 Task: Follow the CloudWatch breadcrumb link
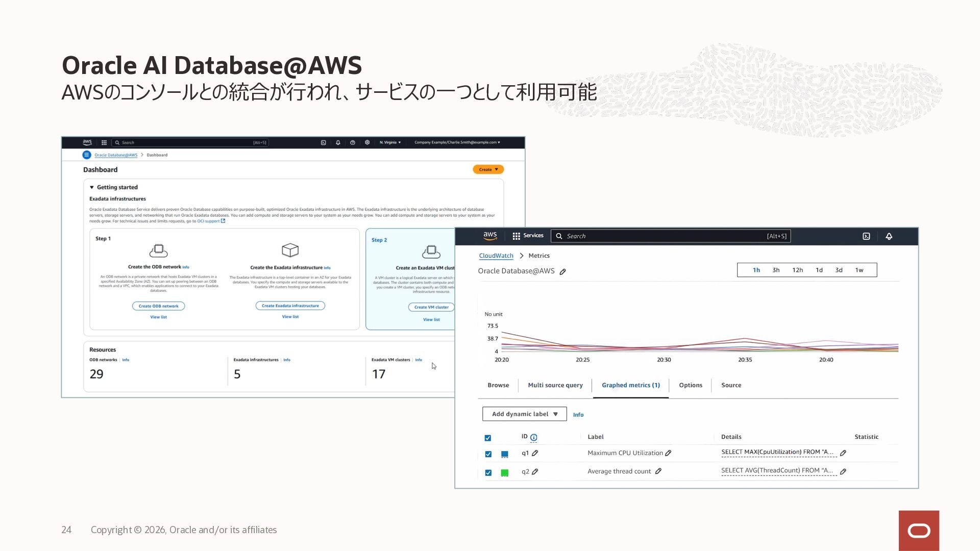pyautogui.click(x=496, y=256)
